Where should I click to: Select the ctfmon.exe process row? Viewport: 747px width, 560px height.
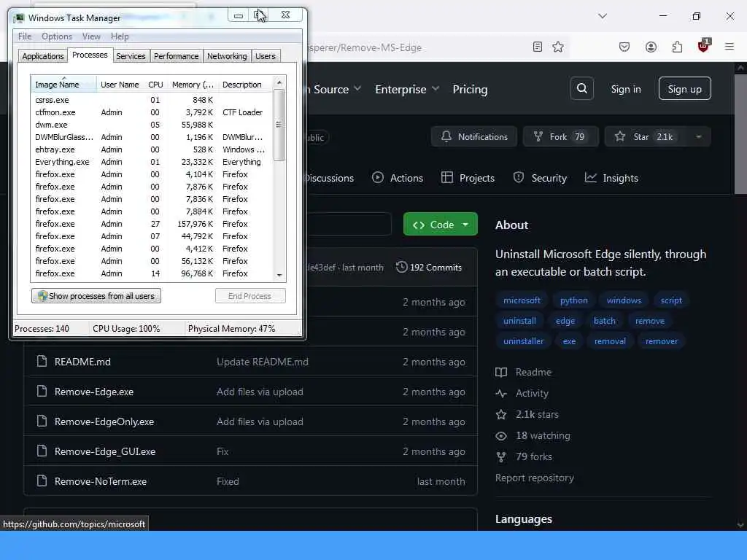[151, 112]
